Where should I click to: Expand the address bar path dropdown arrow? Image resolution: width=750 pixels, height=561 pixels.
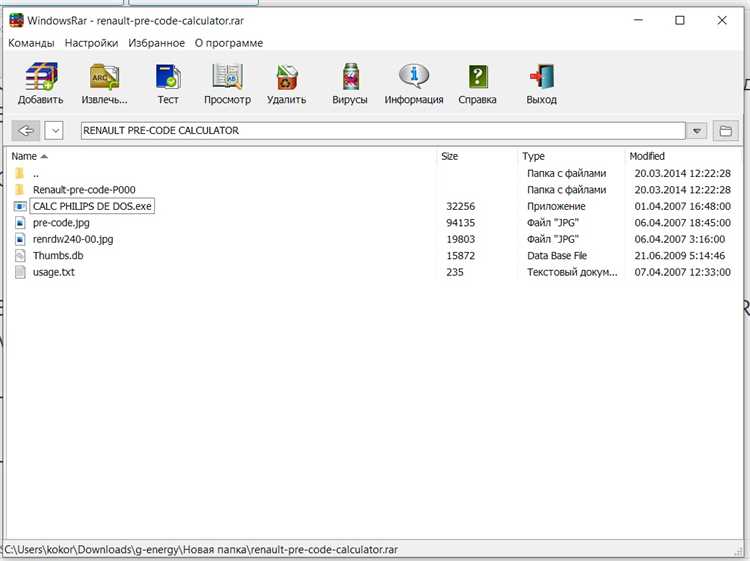click(697, 131)
